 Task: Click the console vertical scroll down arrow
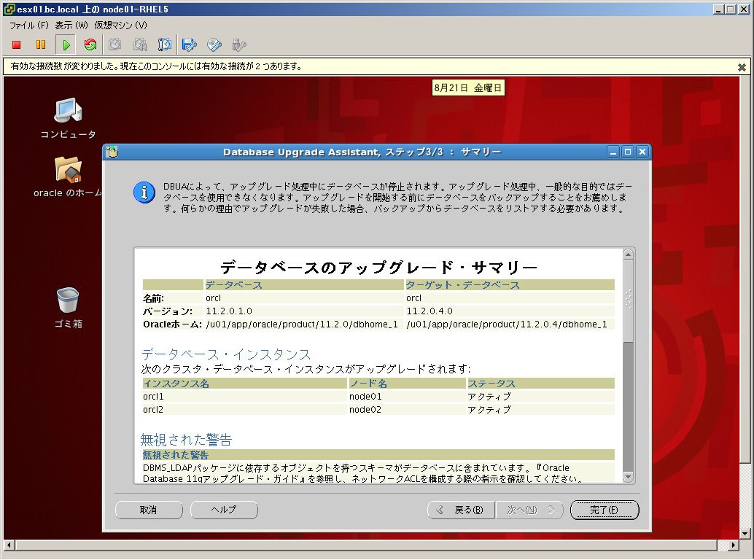745,533
